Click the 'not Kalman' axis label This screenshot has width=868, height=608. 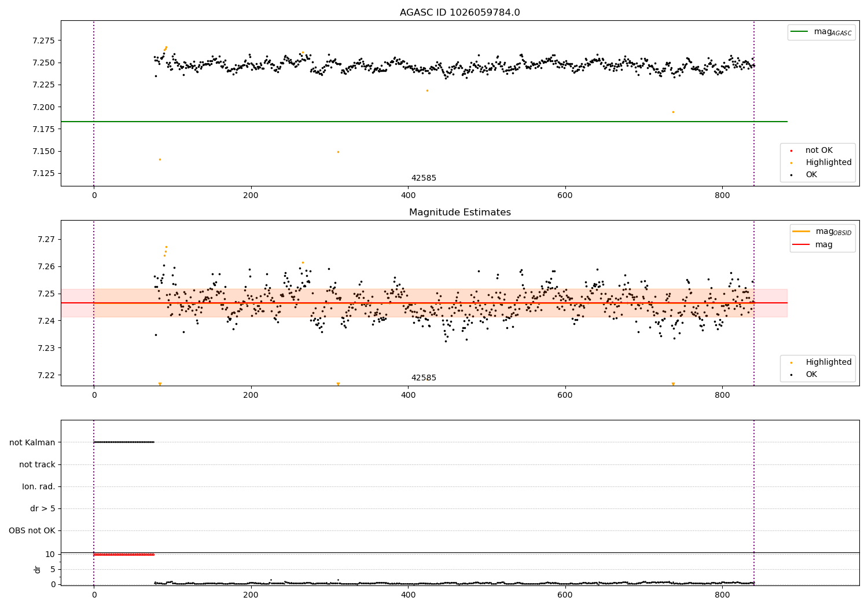(32, 442)
